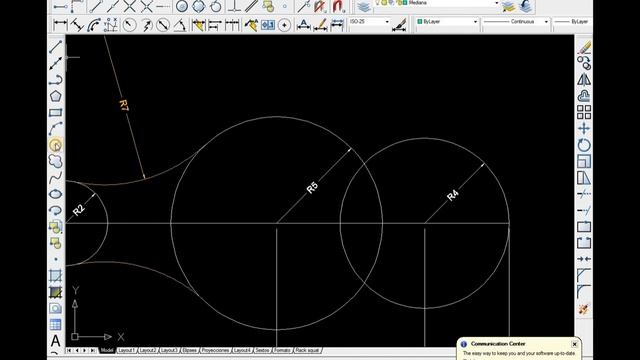The image size is (640, 360).
Task: Click the R7 radius dimension text
Action: pos(124,106)
